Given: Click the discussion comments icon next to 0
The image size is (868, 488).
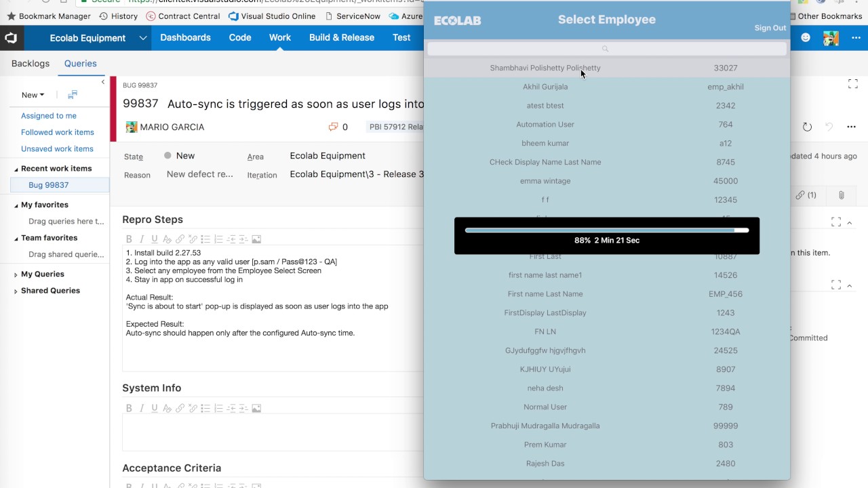Looking at the screenshot, I should 333,127.
